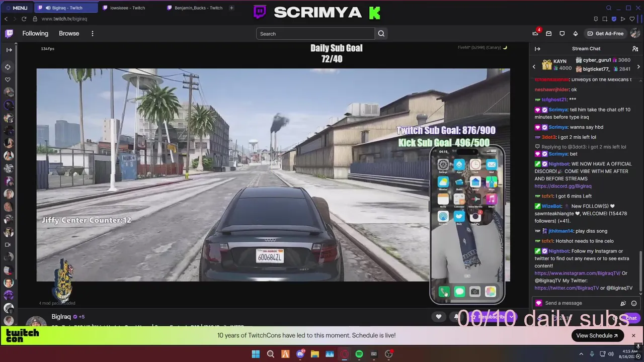Collapse the Stream Chat panel
This screenshot has height=362, width=644.
tap(537, 49)
